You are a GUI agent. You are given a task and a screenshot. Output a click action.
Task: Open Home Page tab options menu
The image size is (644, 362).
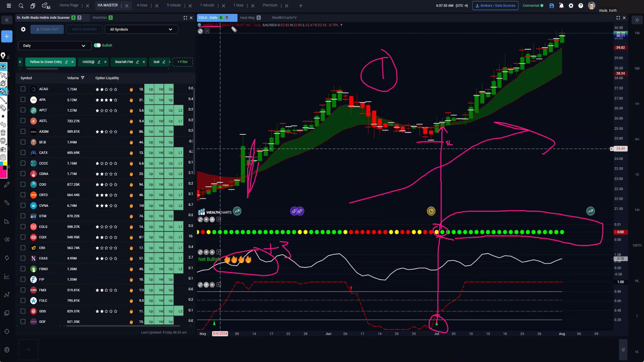click(x=82, y=6)
